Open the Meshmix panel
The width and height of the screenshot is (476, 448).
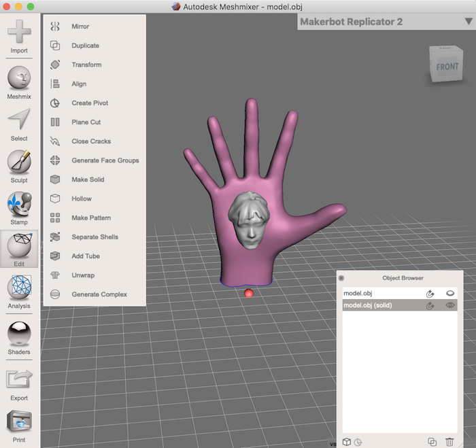pyautogui.click(x=19, y=82)
